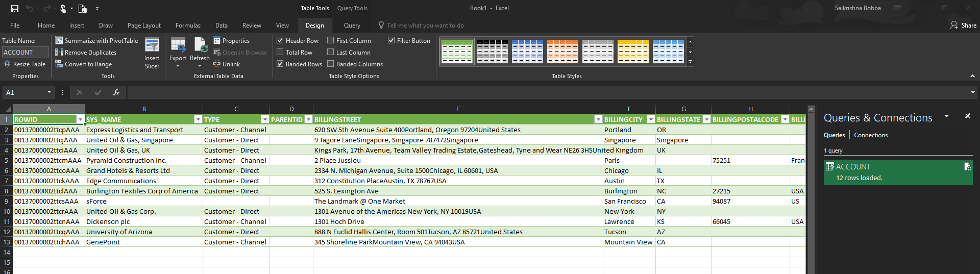
Task: Click Insert Slicer
Action: (x=152, y=53)
